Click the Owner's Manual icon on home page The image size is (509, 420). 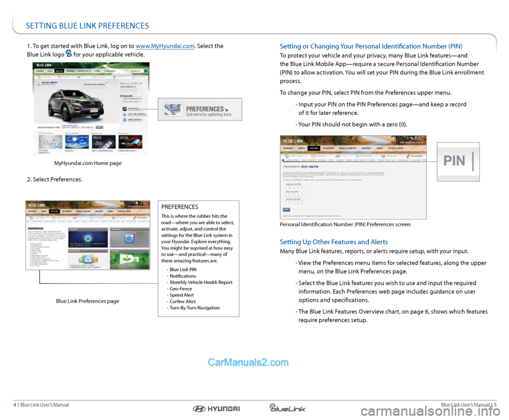[x=124, y=119]
